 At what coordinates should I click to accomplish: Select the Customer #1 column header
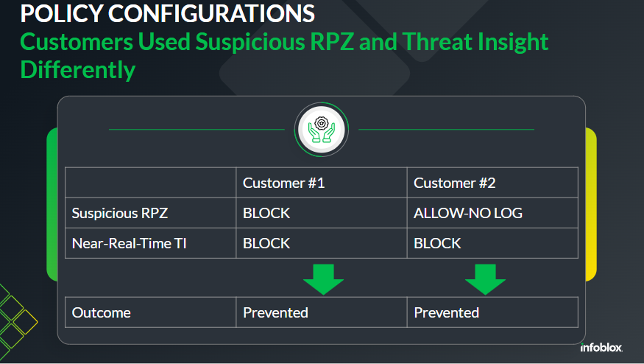click(284, 183)
